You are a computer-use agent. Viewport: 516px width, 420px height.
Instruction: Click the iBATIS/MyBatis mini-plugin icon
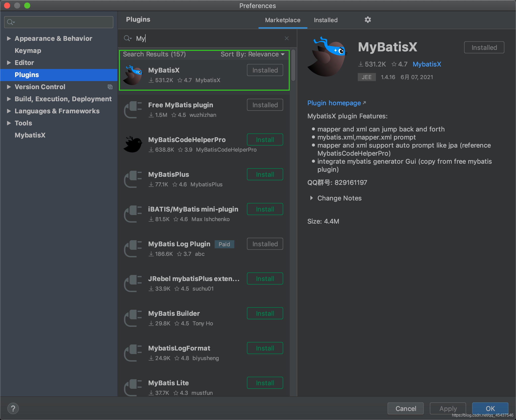click(133, 214)
